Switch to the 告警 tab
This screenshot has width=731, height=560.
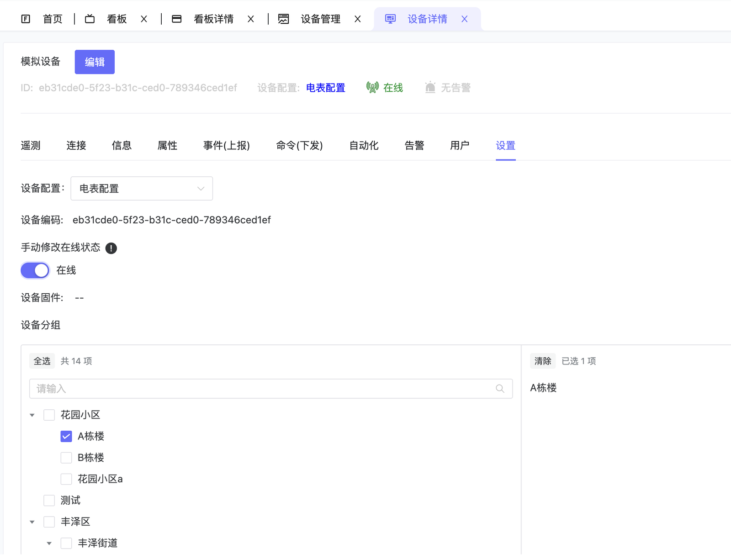coord(414,146)
